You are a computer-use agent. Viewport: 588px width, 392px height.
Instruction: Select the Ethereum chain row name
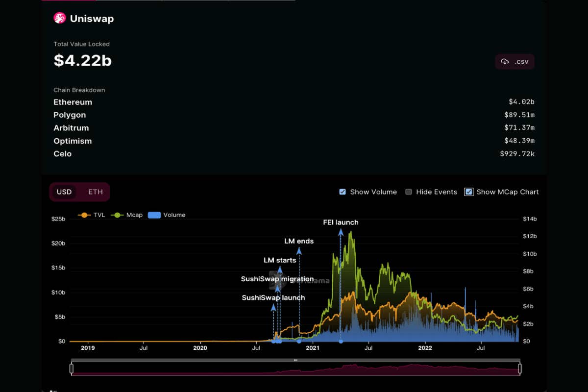(73, 102)
